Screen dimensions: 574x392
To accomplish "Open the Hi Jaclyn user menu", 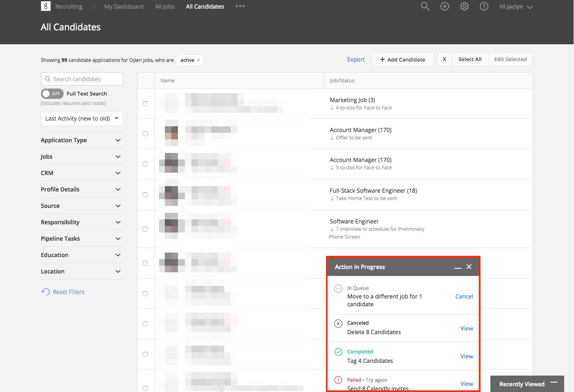I will 516,7.
